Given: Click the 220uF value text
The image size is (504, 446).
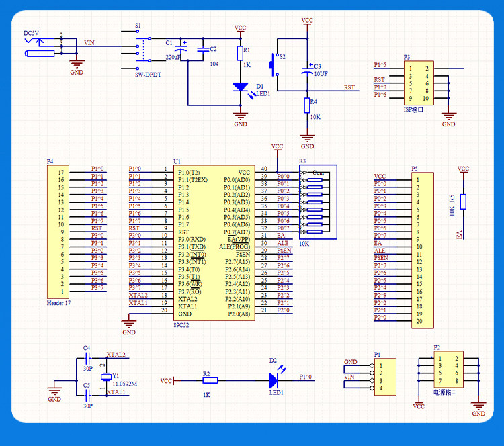Looking at the screenshot, I should 173,58.
